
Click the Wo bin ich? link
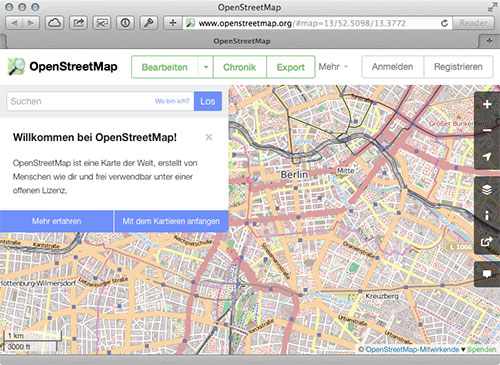[x=172, y=101]
